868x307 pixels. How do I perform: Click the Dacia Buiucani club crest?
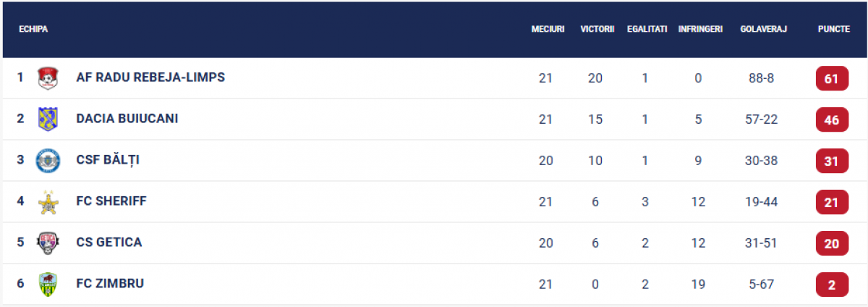(47, 119)
